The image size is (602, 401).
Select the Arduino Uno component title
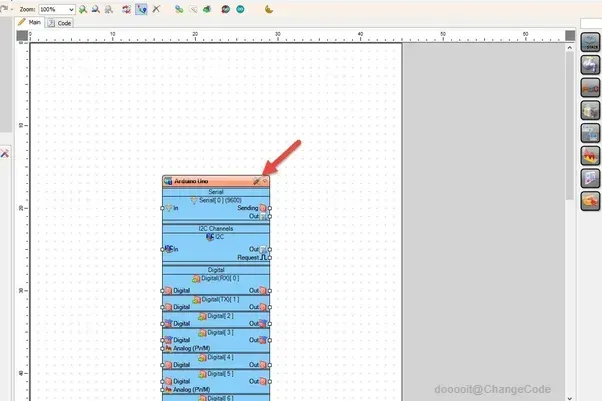[x=191, y=181]
